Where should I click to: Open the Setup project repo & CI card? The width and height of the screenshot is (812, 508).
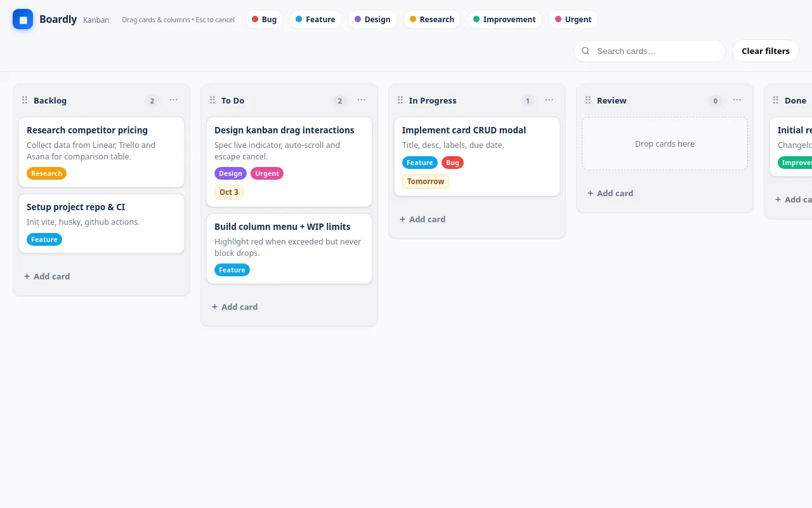[x=101, y=224]
